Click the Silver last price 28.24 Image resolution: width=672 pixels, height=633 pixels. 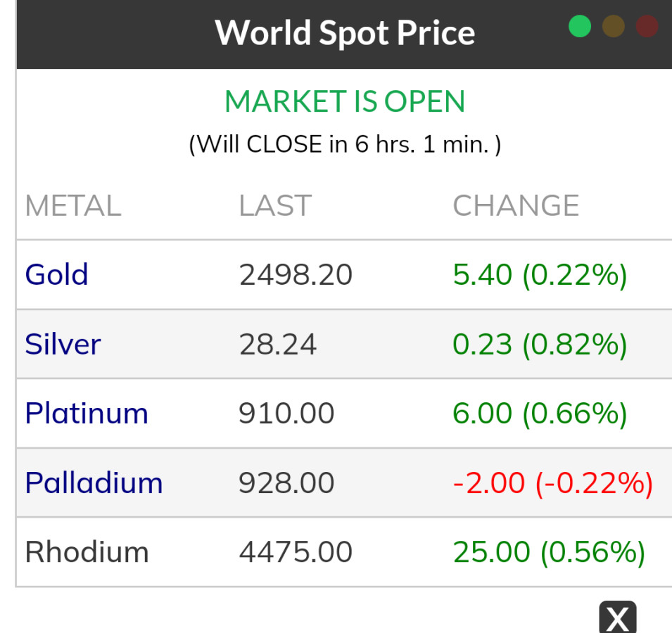pyautogui.click(x=278, y=344)
